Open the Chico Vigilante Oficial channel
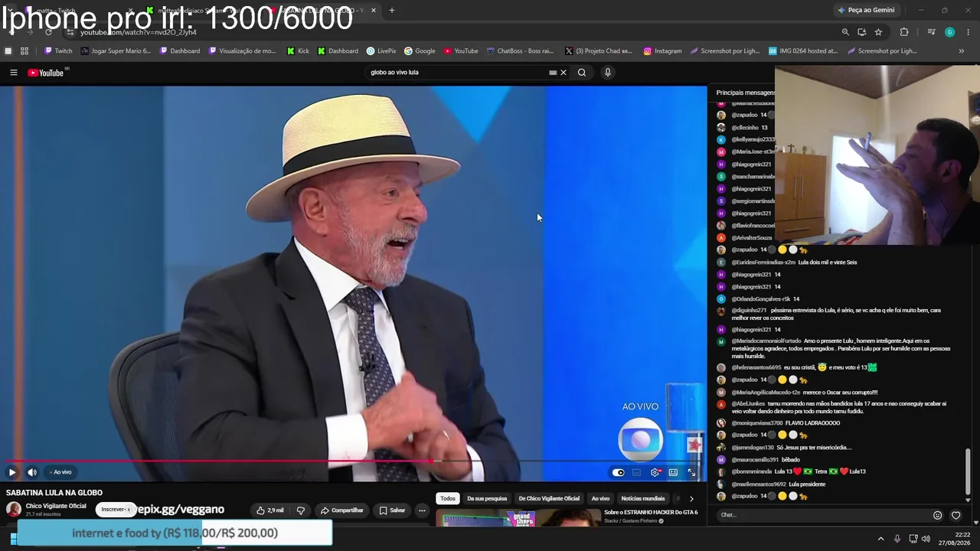This screenshot has height=551, width=980. pyautogui.click(x=56, y=506)
